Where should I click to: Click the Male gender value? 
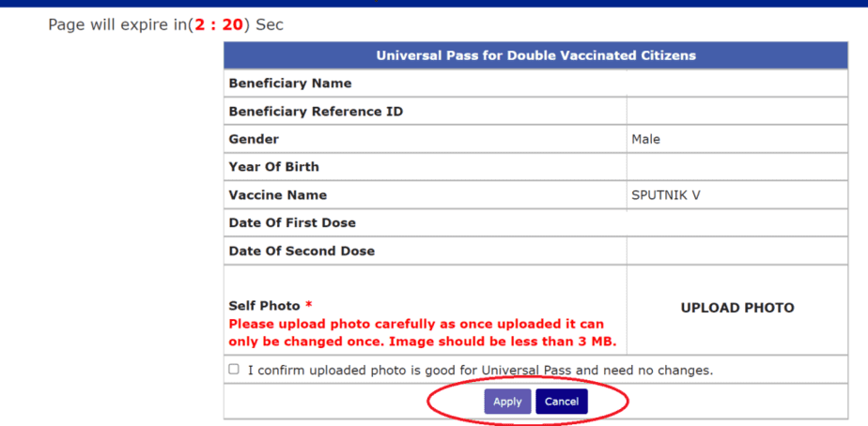[645, 139]
